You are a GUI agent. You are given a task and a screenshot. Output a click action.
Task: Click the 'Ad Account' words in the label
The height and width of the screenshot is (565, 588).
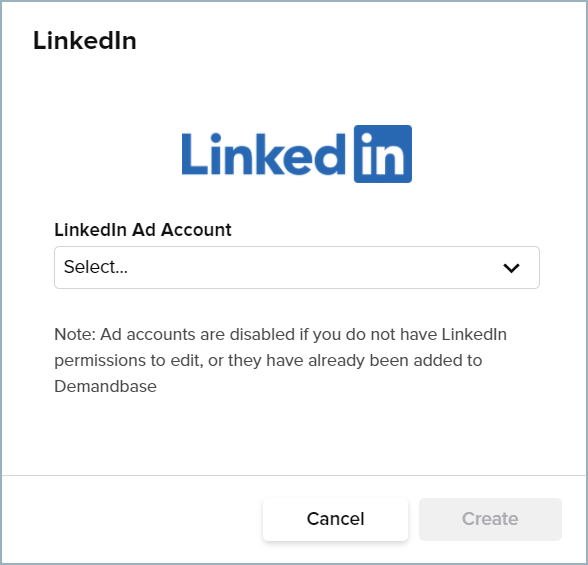pyautogui.click(x=182, y=229)
